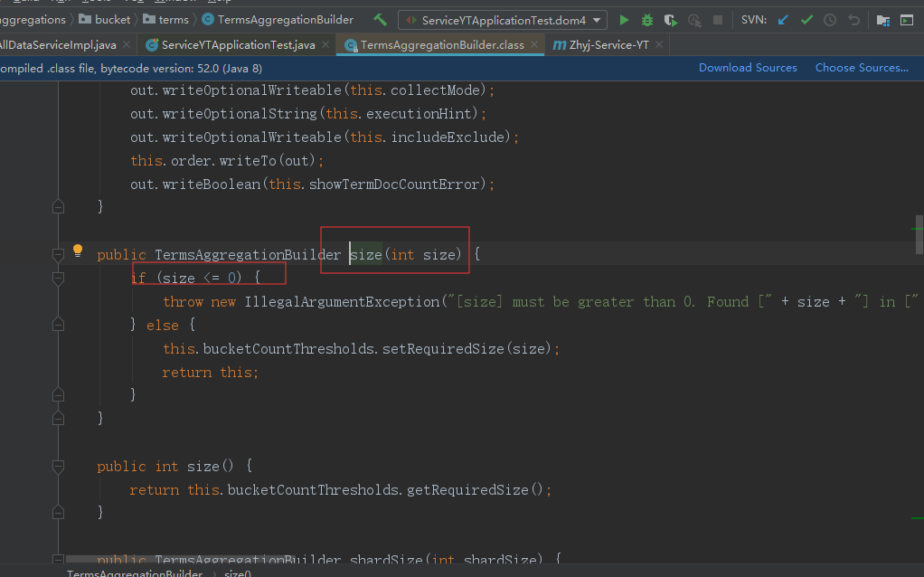Open the ServiceYTApplicationTest.dom4 run configuration dropdown

coord(504,20)
